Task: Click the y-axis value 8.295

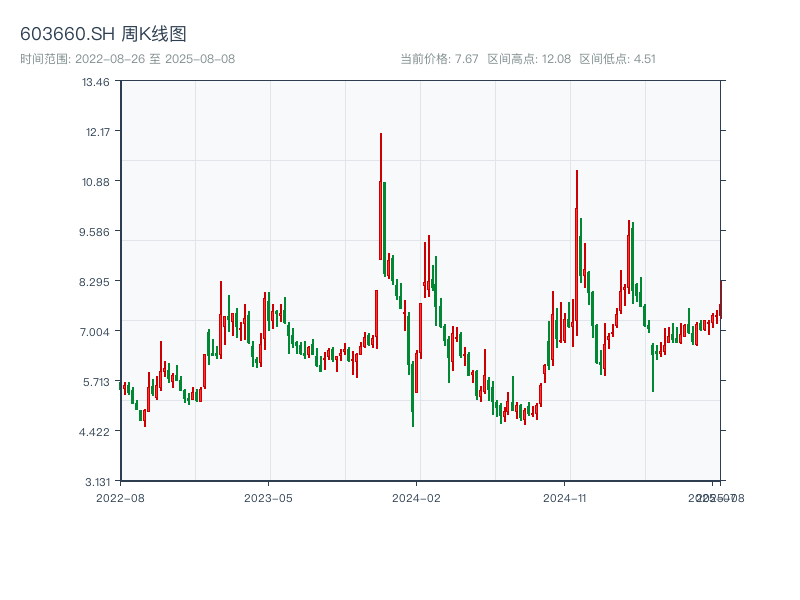Action: coord(94,282)
